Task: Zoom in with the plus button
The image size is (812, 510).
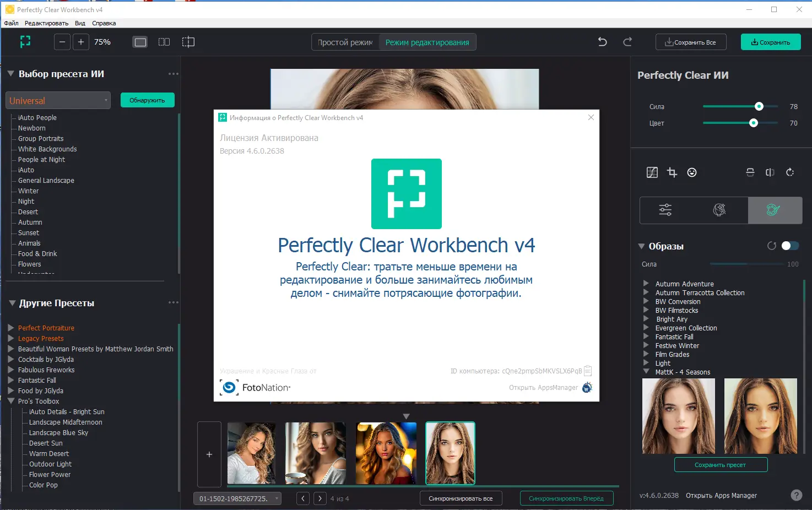Action: pos(81,42)
